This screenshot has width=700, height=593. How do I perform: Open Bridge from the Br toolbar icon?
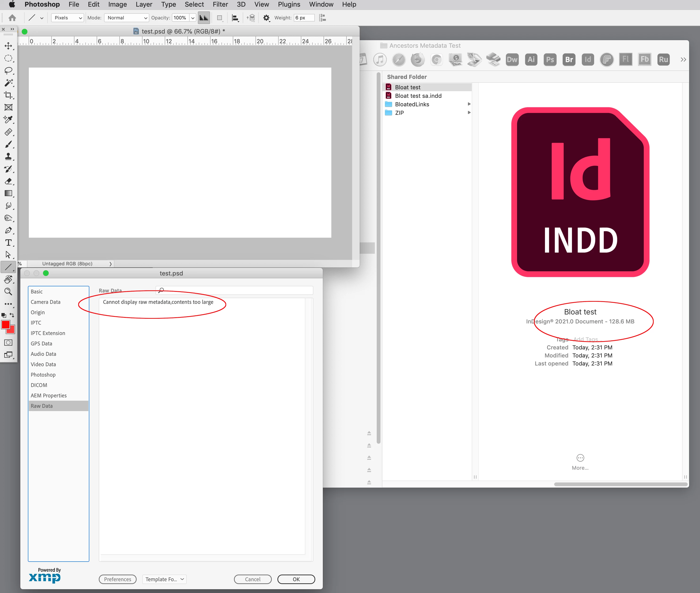coord(569,60)
